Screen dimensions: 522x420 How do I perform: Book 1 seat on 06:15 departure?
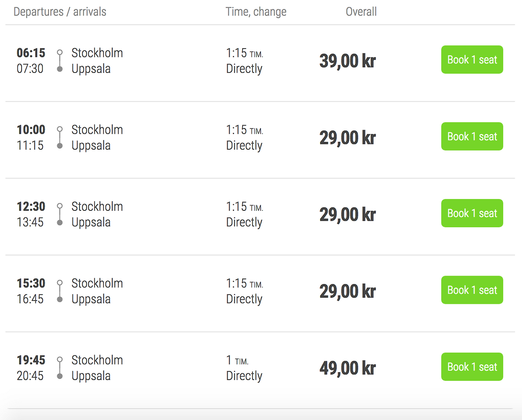[472, 60]
